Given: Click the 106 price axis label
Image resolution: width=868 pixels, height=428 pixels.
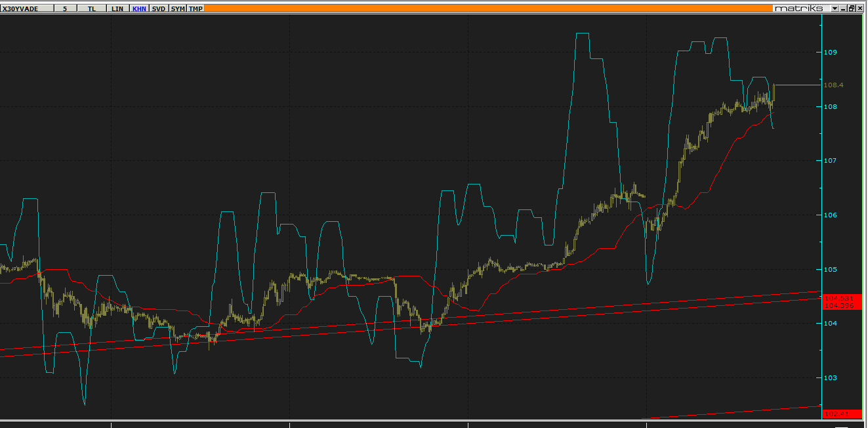Looking at the screenshot, I should click(x=831, y=215).
